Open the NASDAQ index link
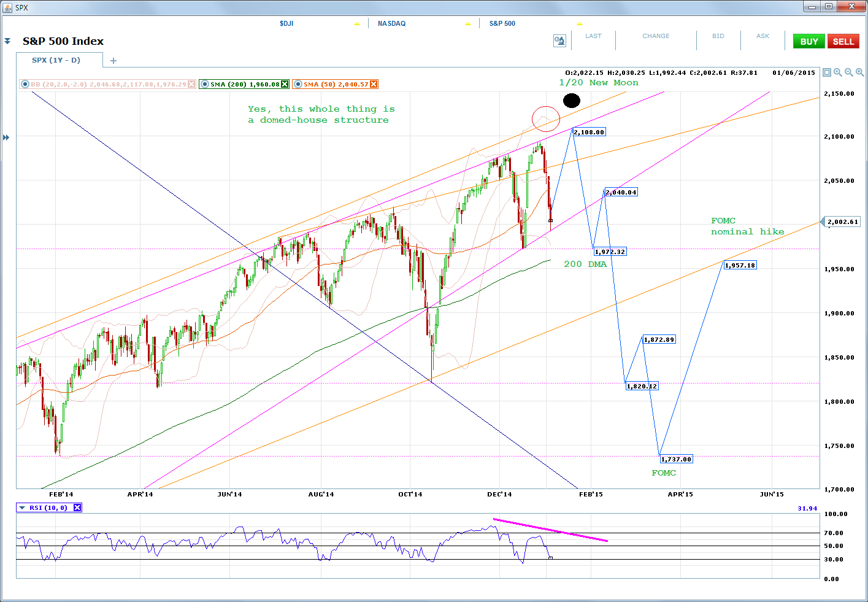Image resolution: width=868 pixels, height=602 pixels. pyautogui.click(x=391, y=23)
